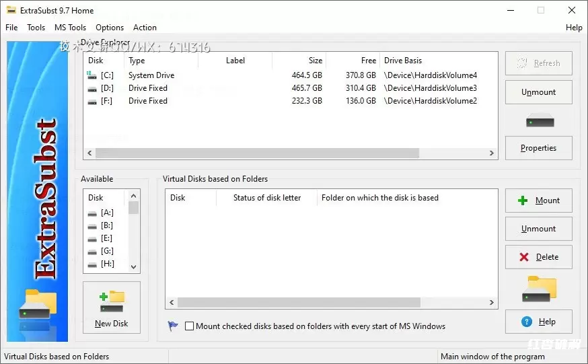This screenshot has width=588, height=364.
Task: Click the spinner icon on Refresh button
Action: (522, 63)
